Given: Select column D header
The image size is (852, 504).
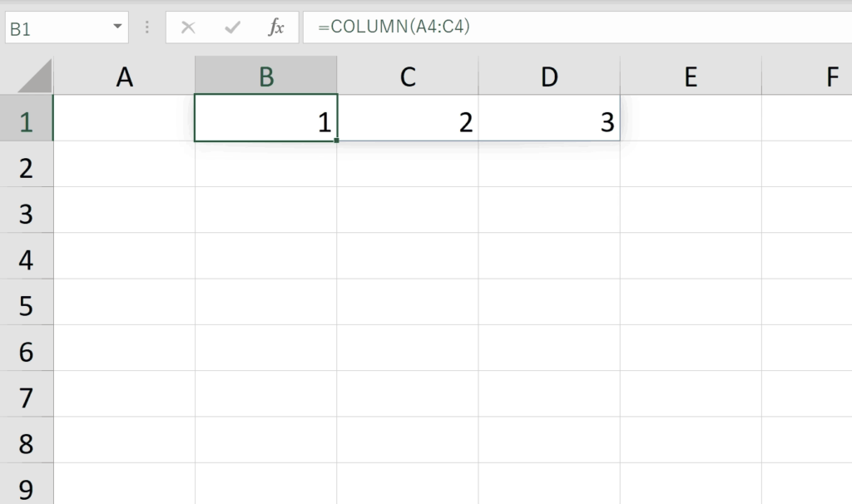Looking at the screenshot, I should (549, 76).
